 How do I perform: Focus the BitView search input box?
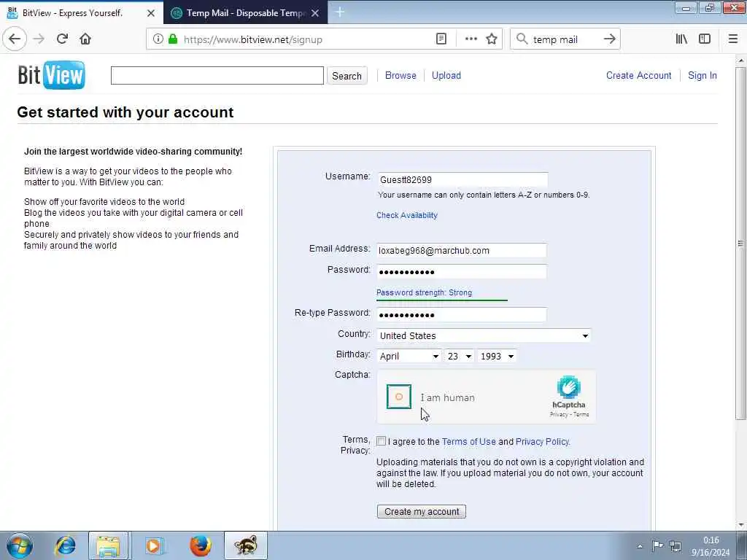coord(217,75)
